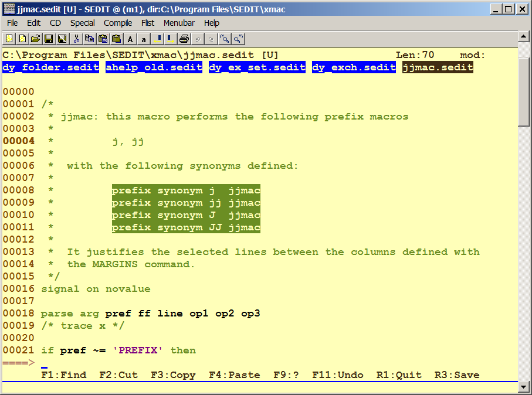This screenshot has height=395, width=532.
Task: Convert to uppercase with the capital A icon
Action: click(130, 39)
